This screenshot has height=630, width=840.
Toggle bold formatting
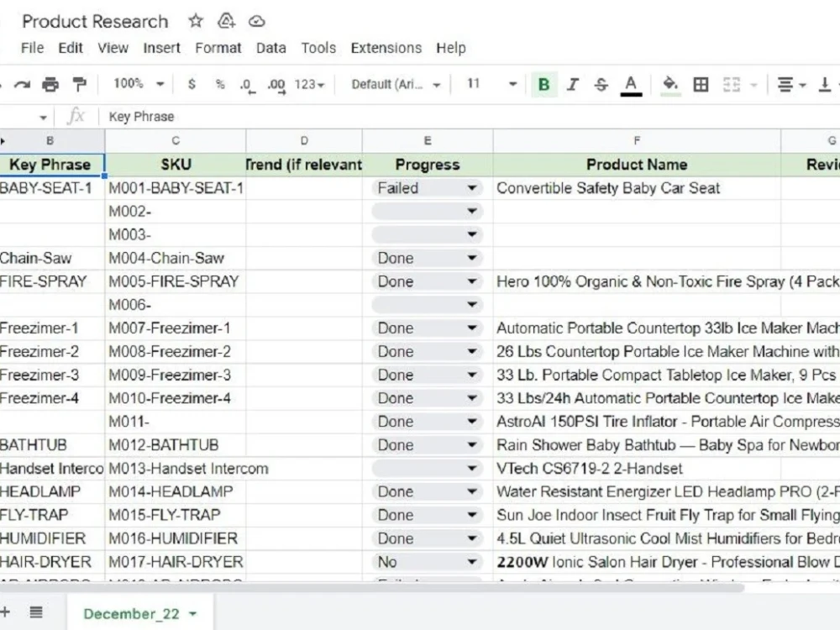tap(543, 84)
